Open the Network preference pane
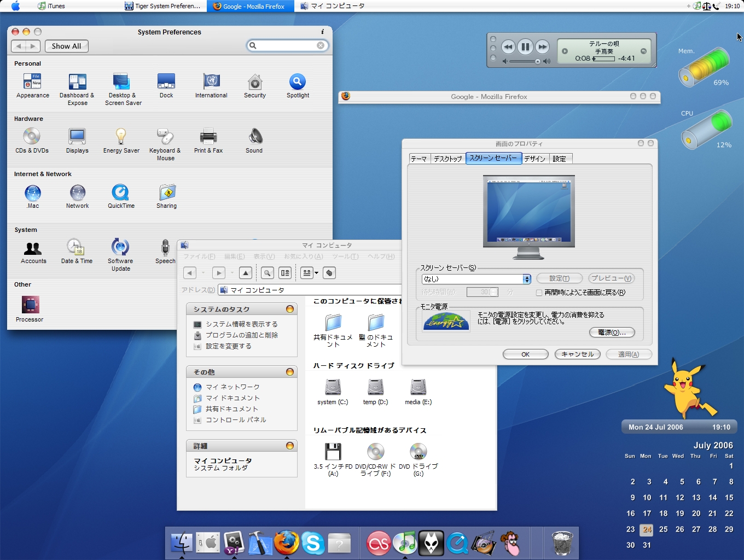744x560 pixels. click(77, 196)
